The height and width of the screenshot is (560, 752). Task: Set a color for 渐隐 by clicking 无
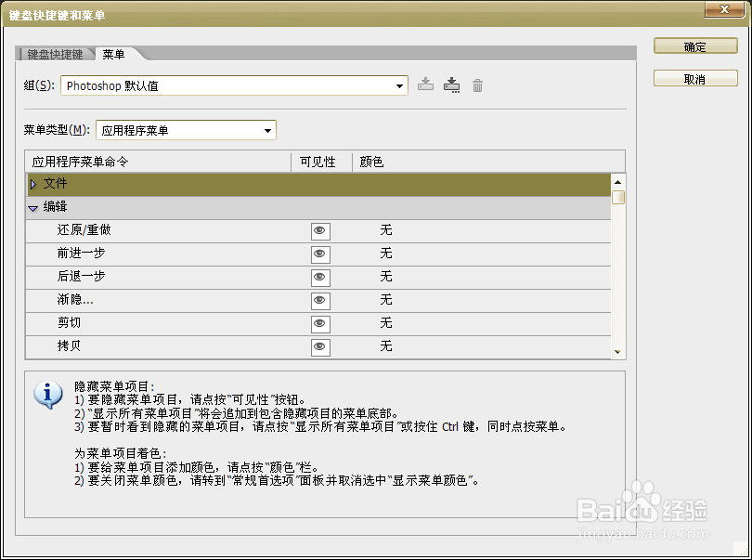point(386,300)
